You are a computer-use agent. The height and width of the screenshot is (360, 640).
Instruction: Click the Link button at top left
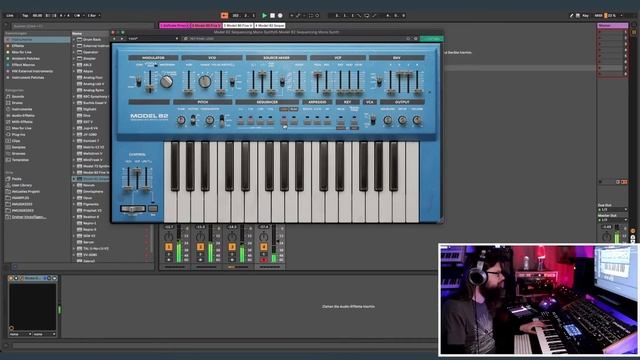tap(10, 16)
